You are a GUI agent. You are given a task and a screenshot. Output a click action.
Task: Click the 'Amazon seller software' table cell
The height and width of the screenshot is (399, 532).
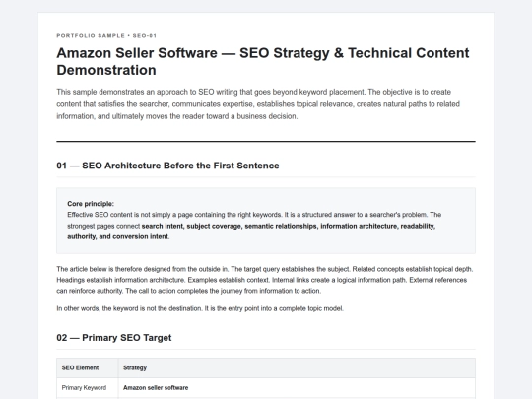coord(297,388)
